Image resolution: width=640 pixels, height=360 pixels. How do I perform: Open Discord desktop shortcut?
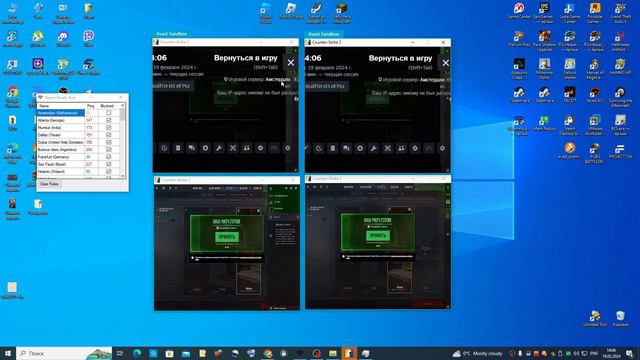pos(63,40)
